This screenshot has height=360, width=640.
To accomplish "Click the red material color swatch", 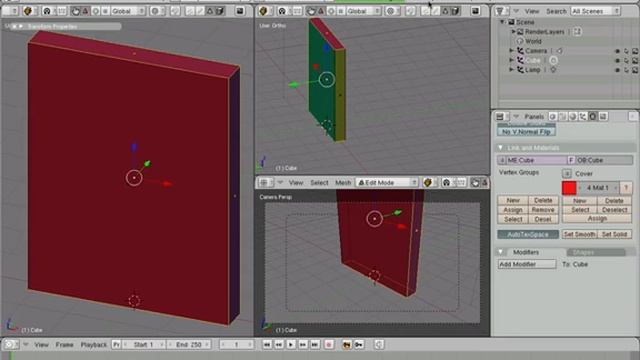I will point(569,188).
